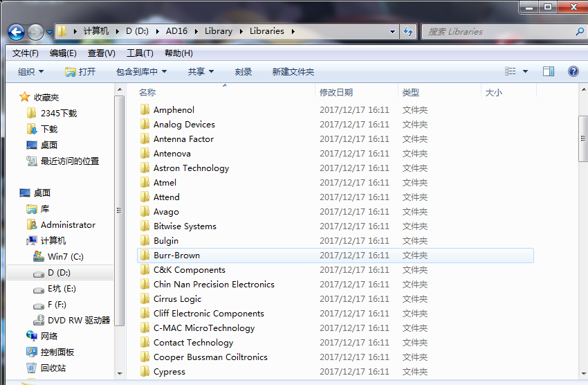The image size is (588, 385).
Task: Select the Cirrus Logic folder icon
Action: tap(145, 298)
